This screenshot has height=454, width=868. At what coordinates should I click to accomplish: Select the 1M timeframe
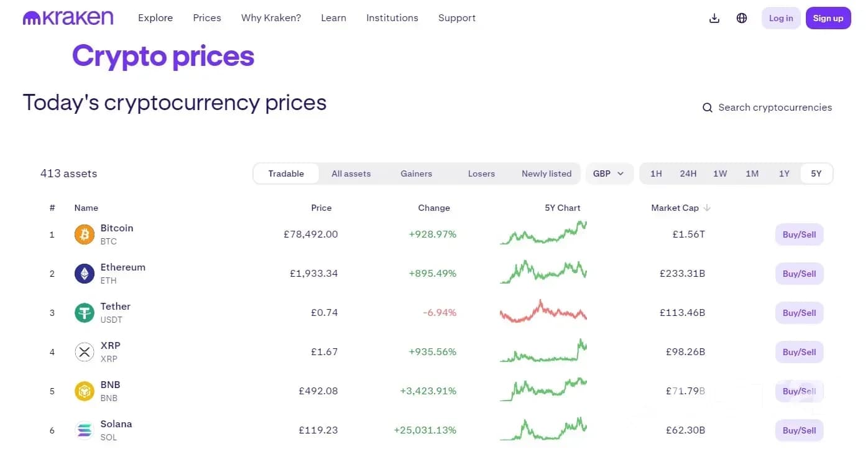[x=752, y=174]
